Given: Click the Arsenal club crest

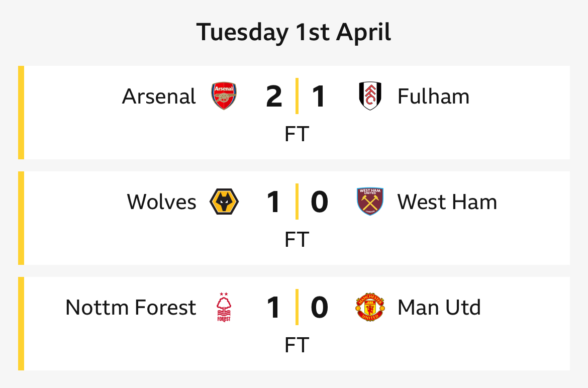Looking at the screenshot, I should (x=224, y=96).
